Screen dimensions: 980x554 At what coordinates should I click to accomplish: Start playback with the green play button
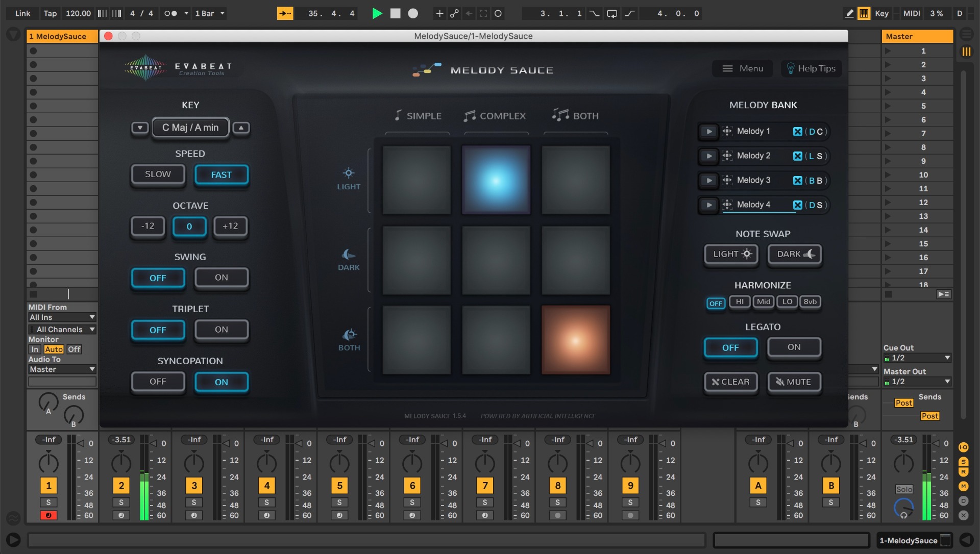tap(377, 13)
